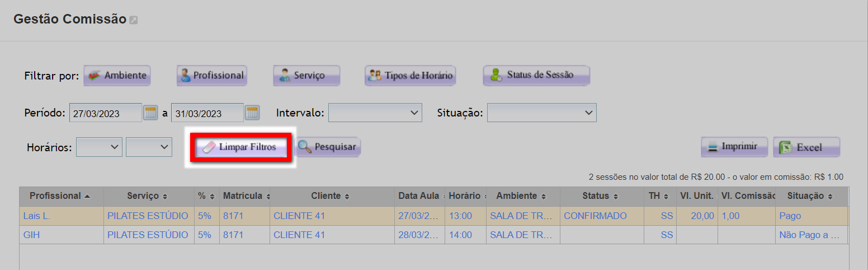Filter by Serviço
This screenshot has height=270, width=868.
click(x=306, y=76)
